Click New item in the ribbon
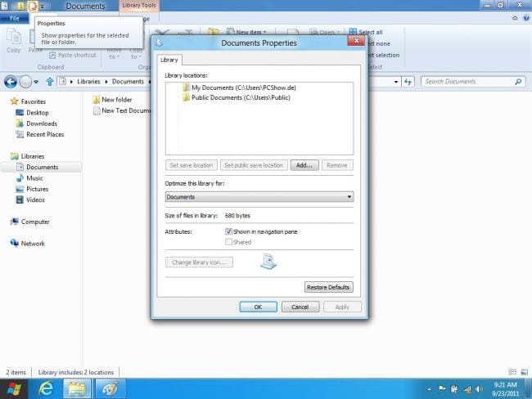The height and width of the screenshot is (399, 532). [x=246, y=32]
